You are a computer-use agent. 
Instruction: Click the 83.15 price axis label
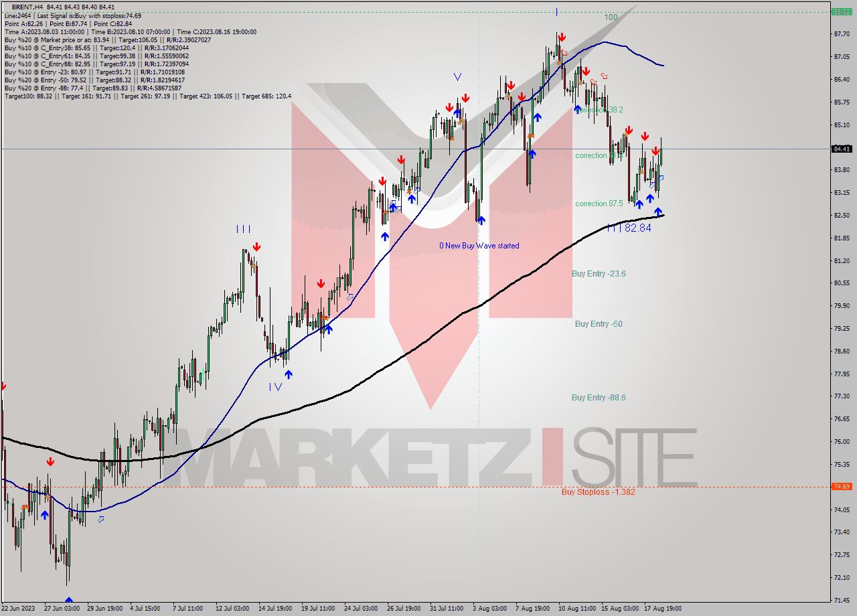click(842, 192)
